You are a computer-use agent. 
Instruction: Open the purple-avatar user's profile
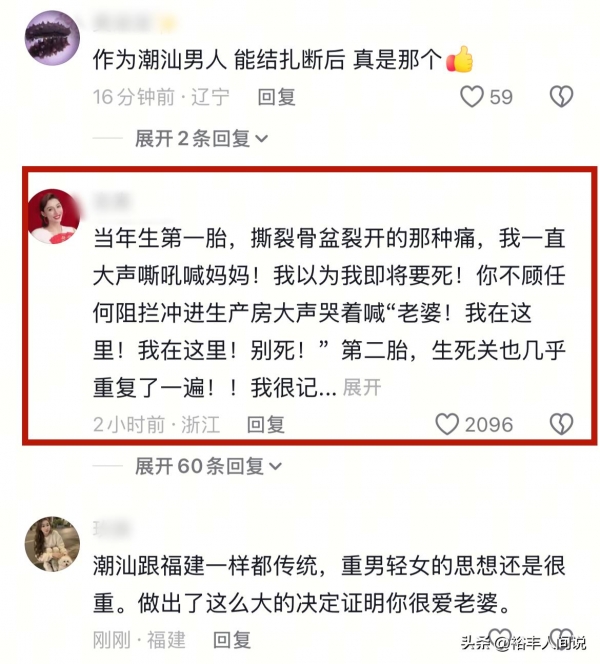click(x=53, y=38)
